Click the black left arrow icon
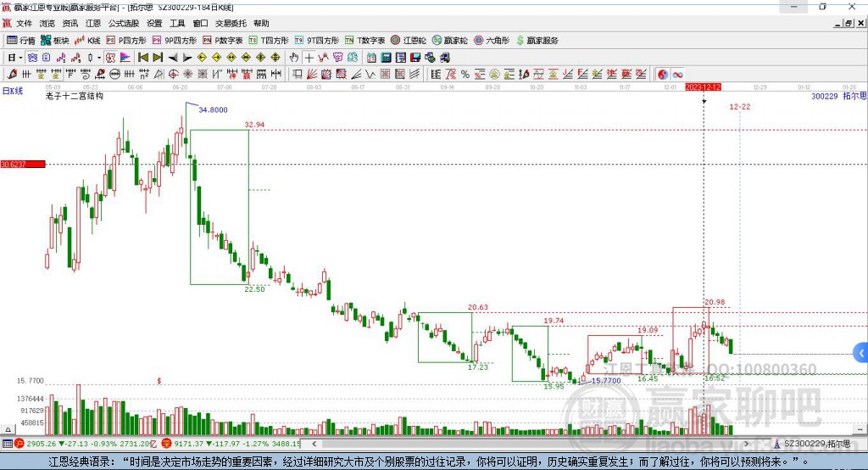 [173, 58]
